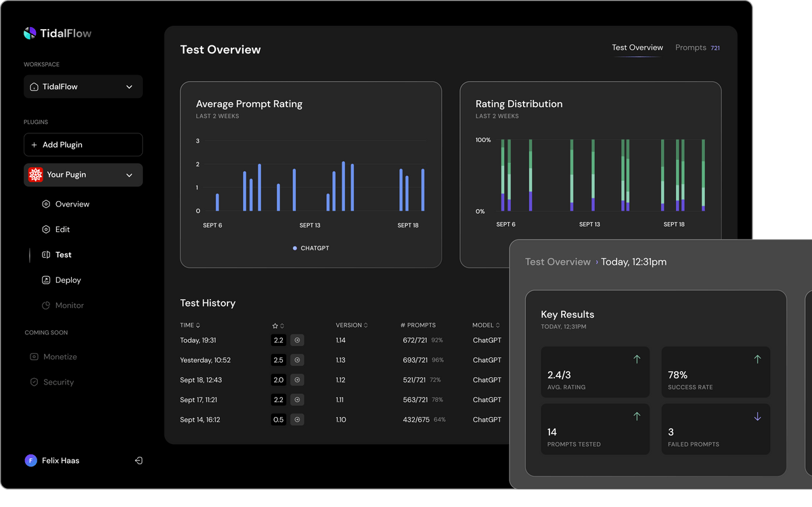Collapse the Your Pugin plugin chevron
Viewport: 812px width, 507px height.
tap(129, 175)
